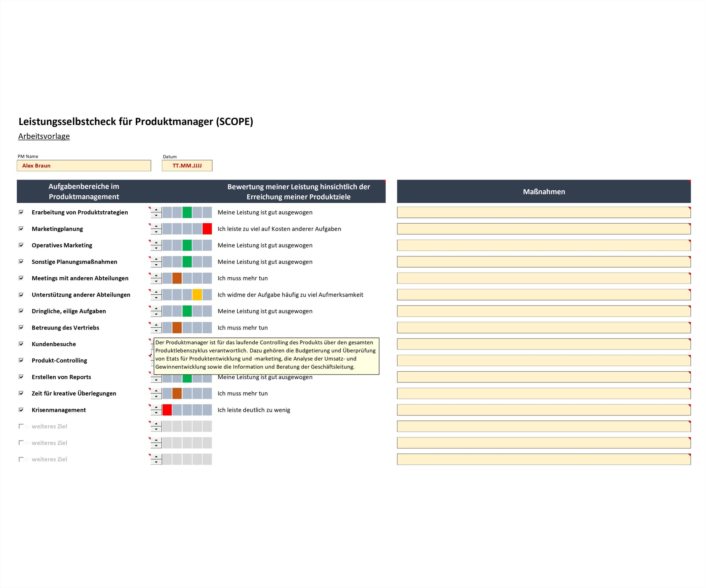This screenshot has height=588, width=706.
Task: Uncheck the Sonstige Planungsmaßnahmen checkbox
Action: coord(21,262)
